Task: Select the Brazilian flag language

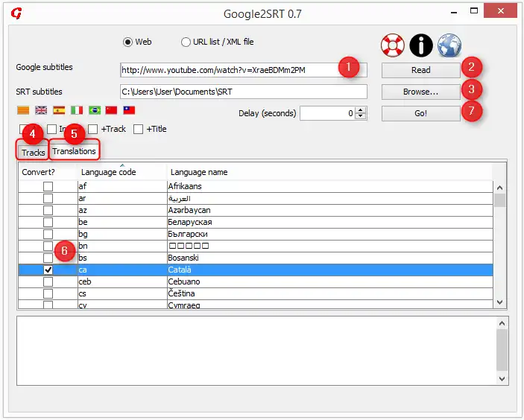Action: (95, 110)
